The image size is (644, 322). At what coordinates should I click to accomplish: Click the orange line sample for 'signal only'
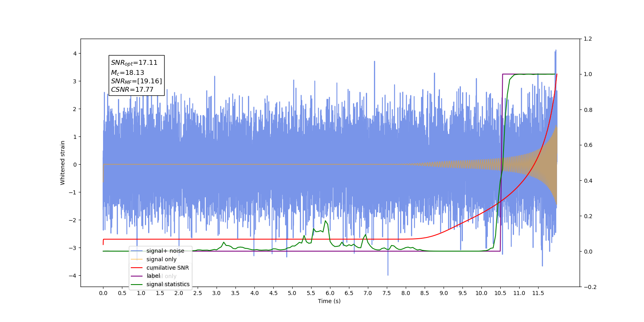pos(137,259)
